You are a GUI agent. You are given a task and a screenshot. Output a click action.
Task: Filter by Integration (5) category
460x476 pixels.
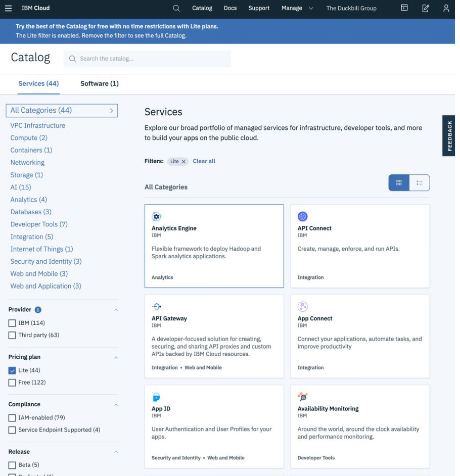(32, 237)
